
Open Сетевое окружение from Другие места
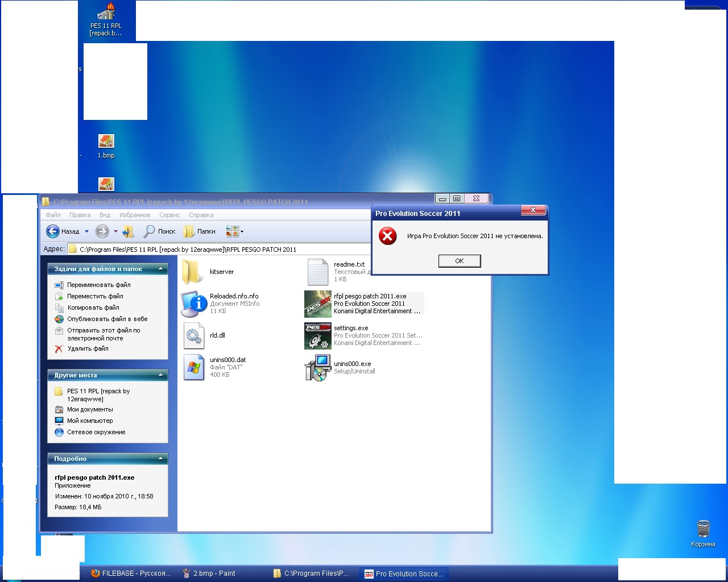click(x=96, y=432)
